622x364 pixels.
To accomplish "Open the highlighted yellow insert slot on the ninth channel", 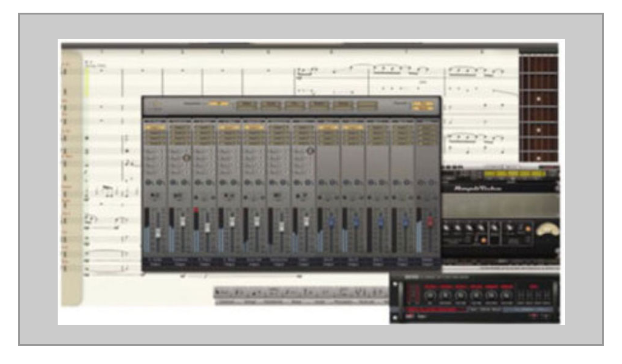I will (353, 128).
